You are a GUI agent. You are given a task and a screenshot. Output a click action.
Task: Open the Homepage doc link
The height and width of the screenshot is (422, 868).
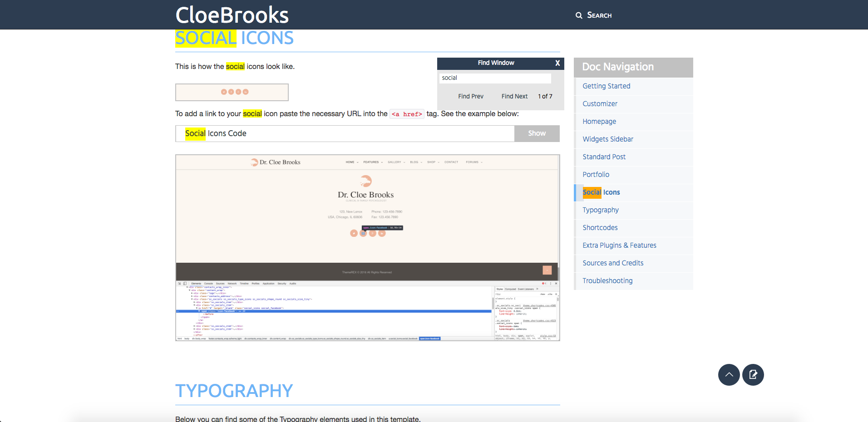click(599, 122)
